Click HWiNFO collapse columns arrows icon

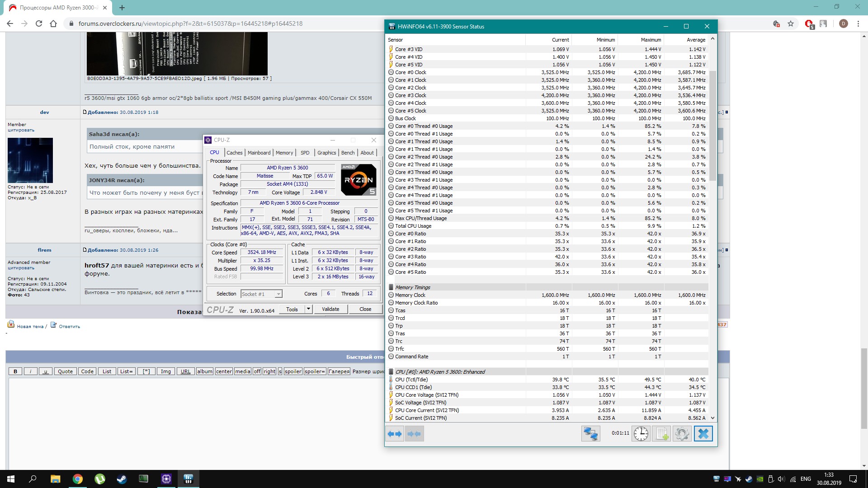(x=414, y=434)
